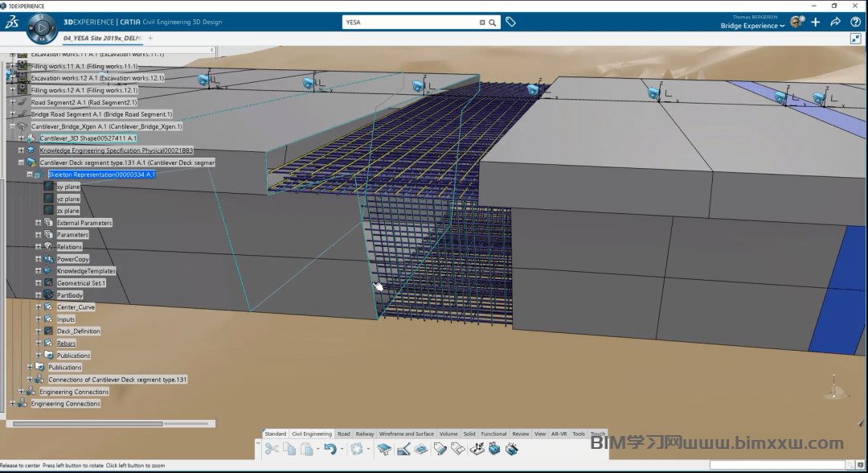This screenshot has width=868, height=473.
Task: Expand the Parameters tree node
Action: point(38,235)
